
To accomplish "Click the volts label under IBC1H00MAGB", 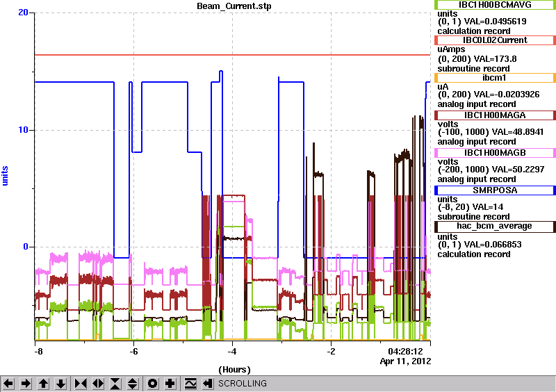I will coord(448,162).
